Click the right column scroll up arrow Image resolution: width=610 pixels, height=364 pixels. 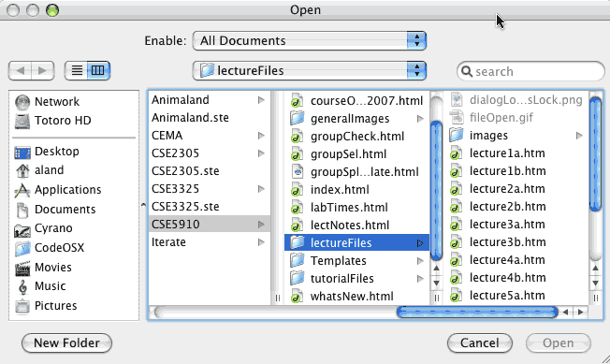[595, 268]
